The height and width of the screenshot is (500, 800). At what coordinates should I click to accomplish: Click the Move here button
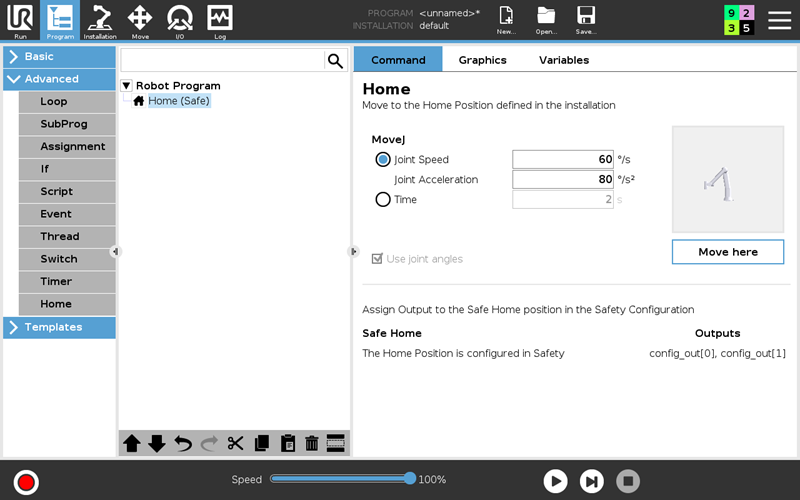[727, 252]
